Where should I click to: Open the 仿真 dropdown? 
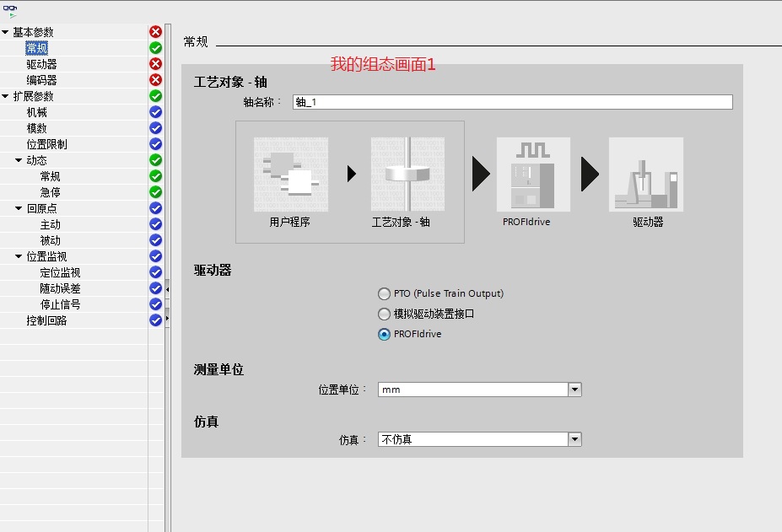coord(574,439)
